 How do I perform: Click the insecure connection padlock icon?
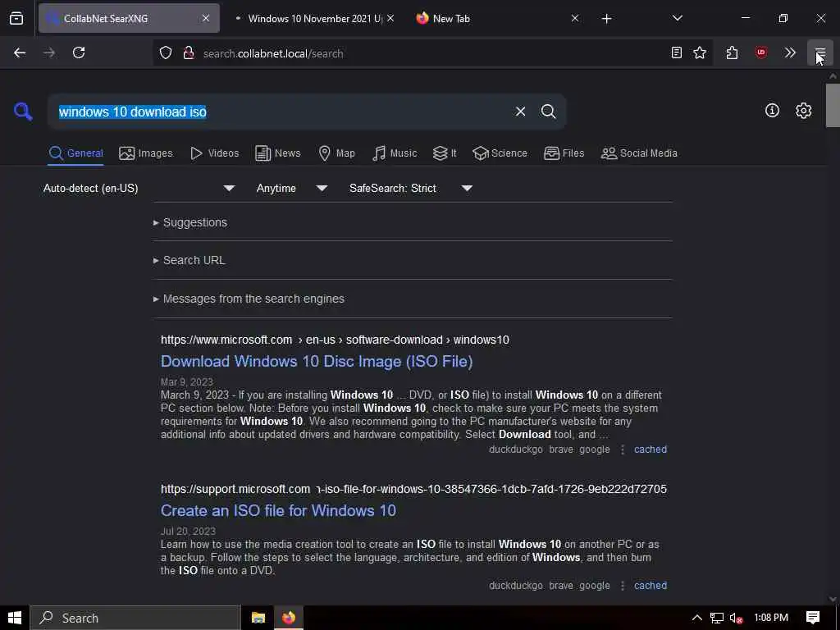[188, 53]
